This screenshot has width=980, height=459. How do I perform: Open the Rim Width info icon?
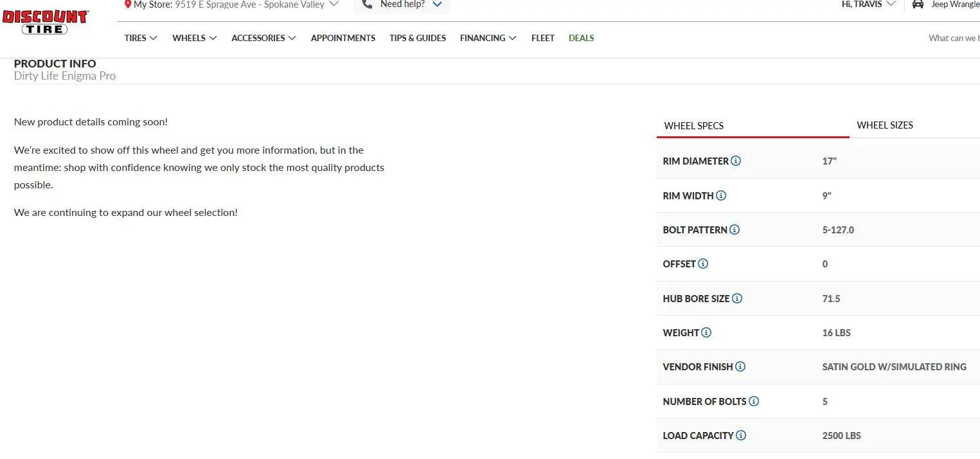click(721, 195)
